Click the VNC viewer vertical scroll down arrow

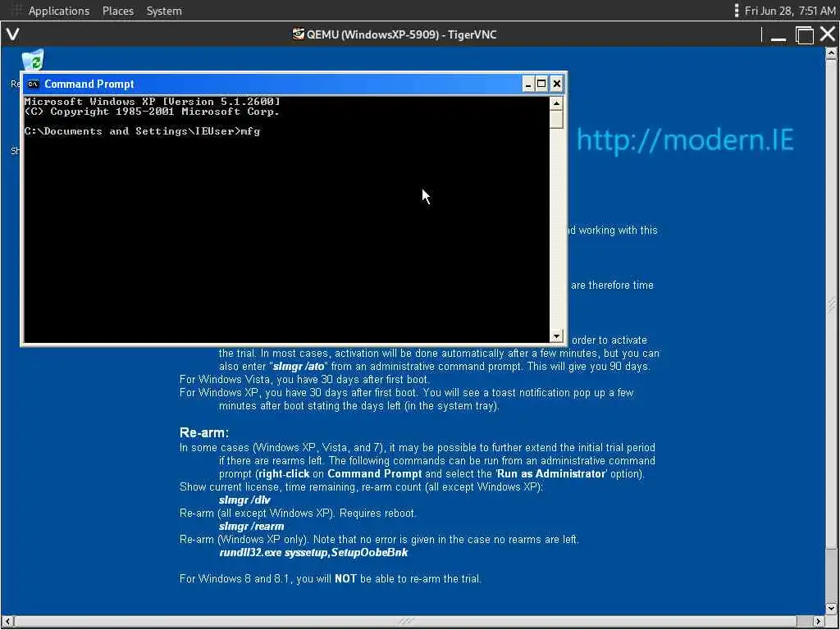click(x=831, y=608)
